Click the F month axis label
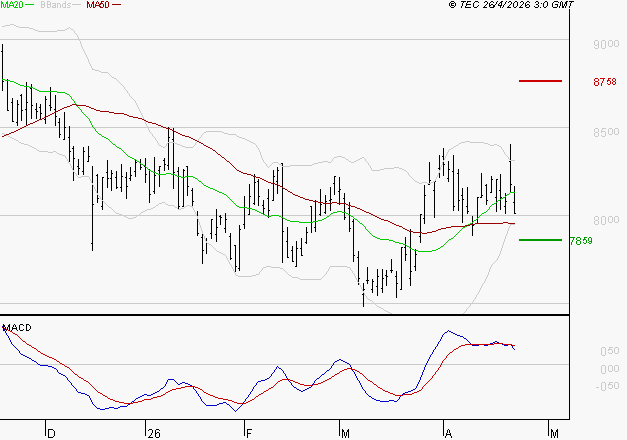The height and width of the screenshot is (440, 627). [249, 434]
